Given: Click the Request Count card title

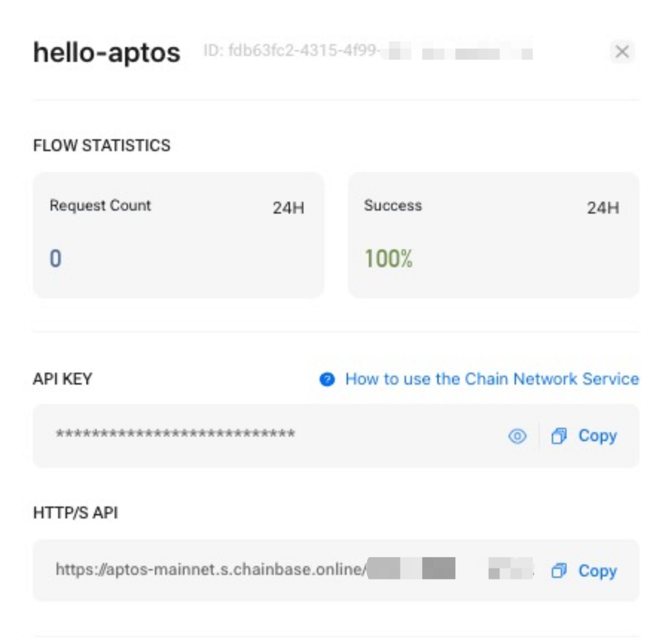Looking at the screenshot, I should coord(100,205).
